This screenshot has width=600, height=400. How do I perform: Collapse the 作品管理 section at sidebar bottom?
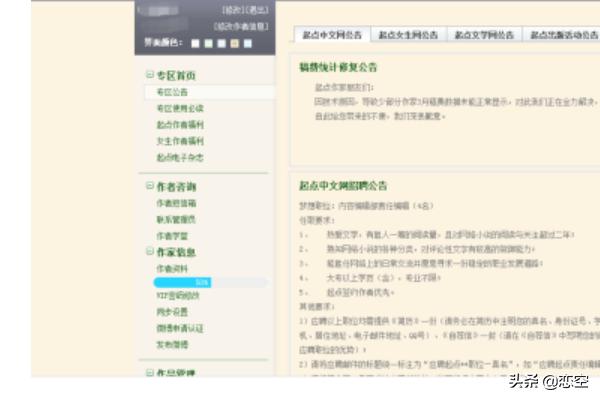(150, 372)
